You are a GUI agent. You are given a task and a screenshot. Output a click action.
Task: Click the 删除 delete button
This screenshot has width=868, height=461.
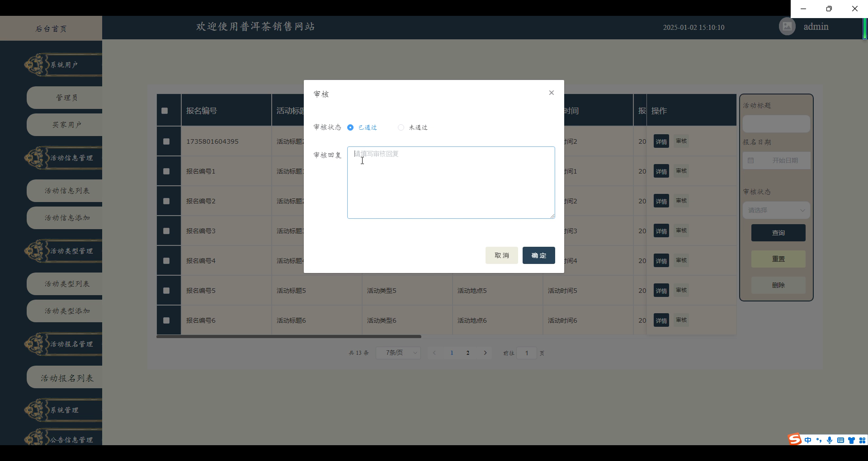[x=778, y=285]
